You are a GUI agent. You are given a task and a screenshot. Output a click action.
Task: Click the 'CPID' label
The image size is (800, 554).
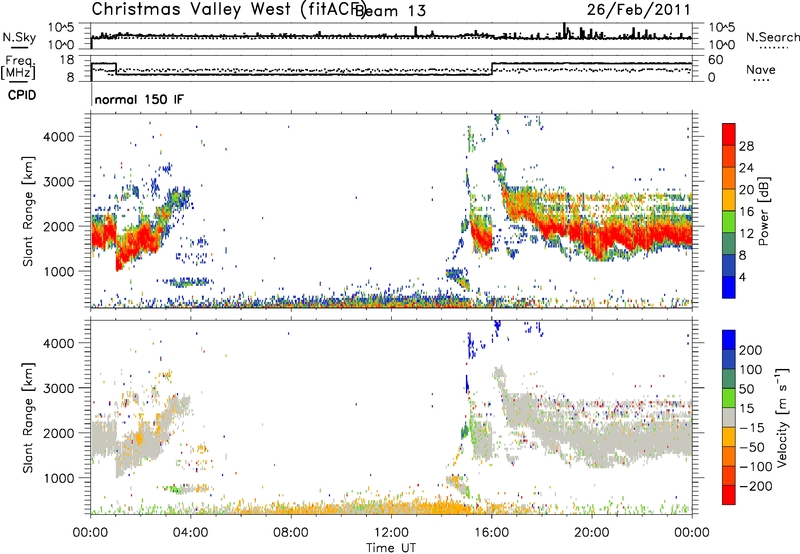pyautogui.click(x=22, y=95)
